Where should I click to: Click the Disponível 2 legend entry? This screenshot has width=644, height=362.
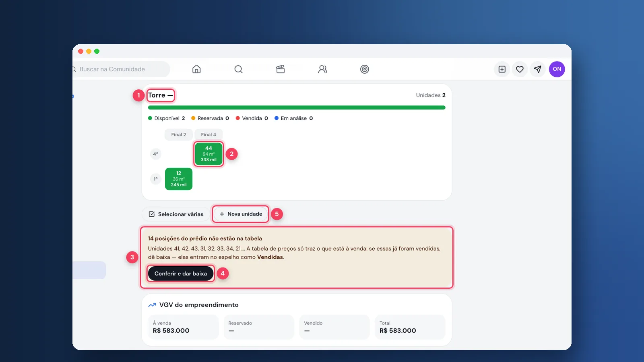167,118
